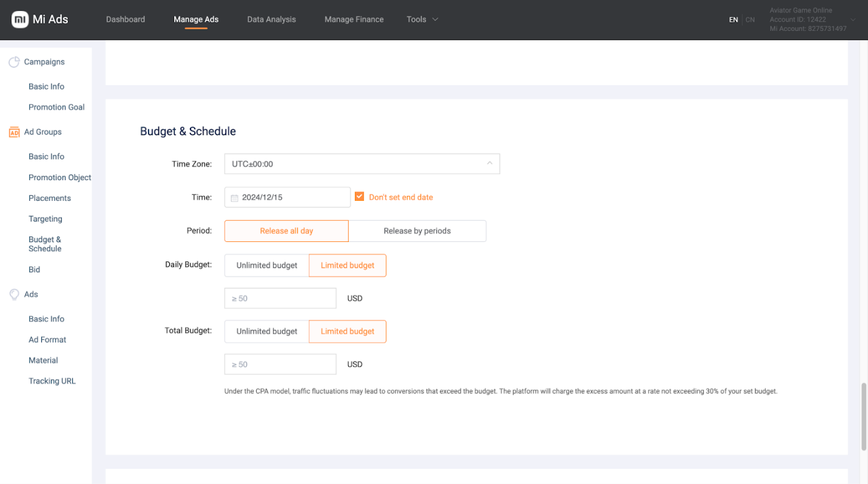Select Release by periods option
Image resolution: width=868 pixels, height=484 pixels.
tap(417, 231)
